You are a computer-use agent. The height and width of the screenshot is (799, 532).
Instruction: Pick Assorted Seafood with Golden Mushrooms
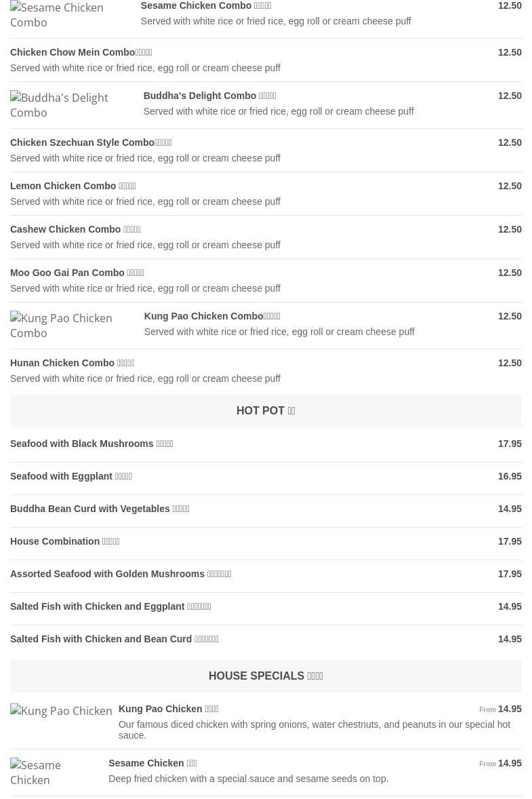pos(121,574)
